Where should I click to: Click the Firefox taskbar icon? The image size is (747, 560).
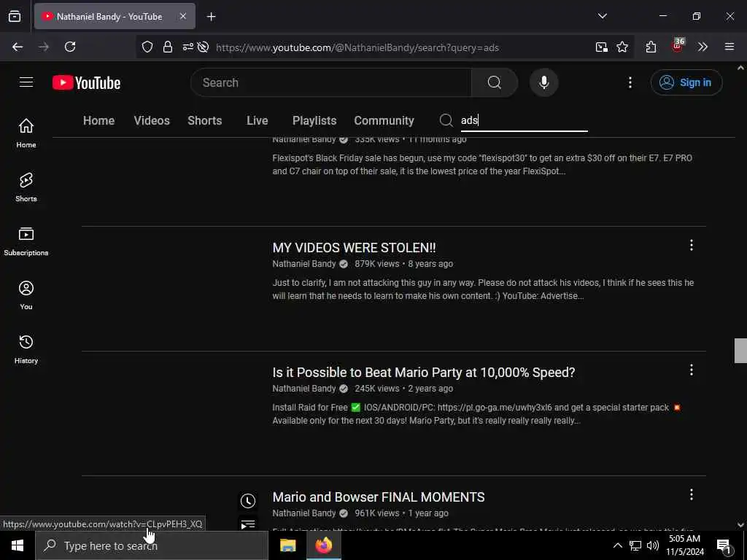pyautogui.click(x=323, y=545)
